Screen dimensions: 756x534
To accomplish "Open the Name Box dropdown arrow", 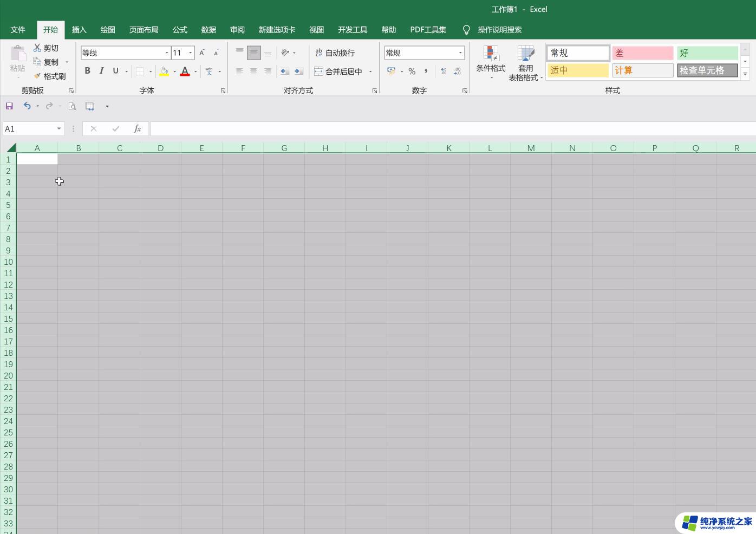I will tap(59, 128).
